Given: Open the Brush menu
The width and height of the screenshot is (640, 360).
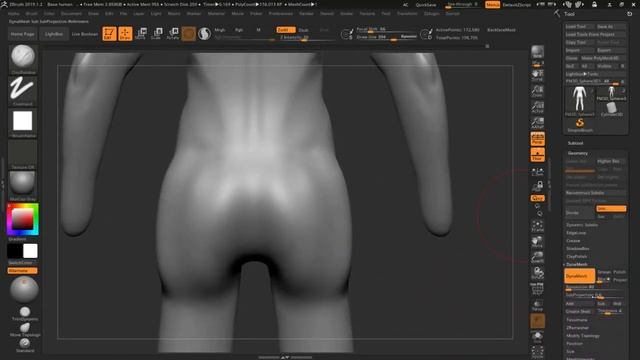Looking at the screenshot, I should click(31, 13).
